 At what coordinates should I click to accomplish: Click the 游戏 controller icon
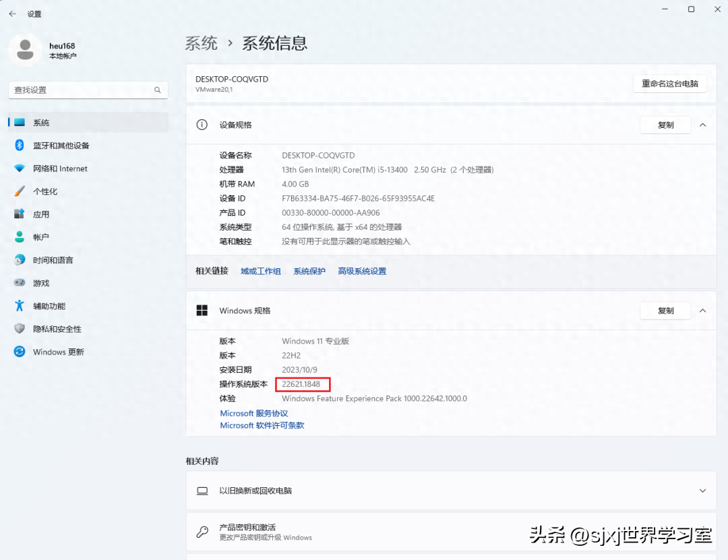pos(20,283)
